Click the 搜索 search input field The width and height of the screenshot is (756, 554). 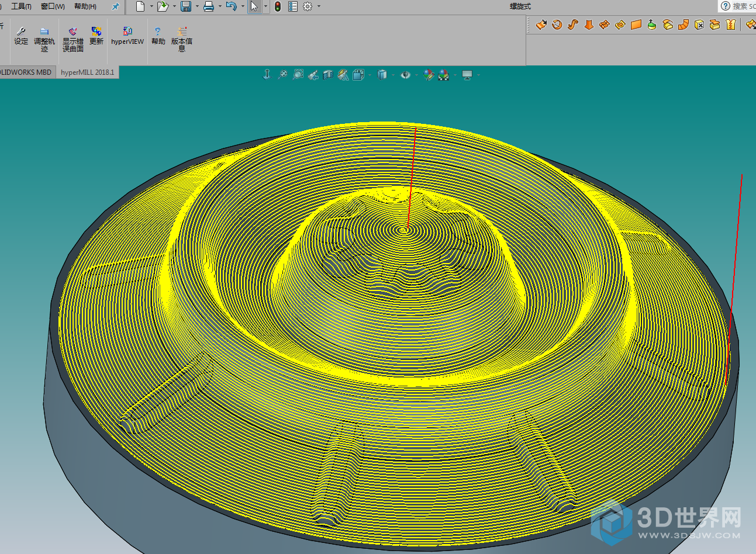pyautogui.click(x=744, y=6)
